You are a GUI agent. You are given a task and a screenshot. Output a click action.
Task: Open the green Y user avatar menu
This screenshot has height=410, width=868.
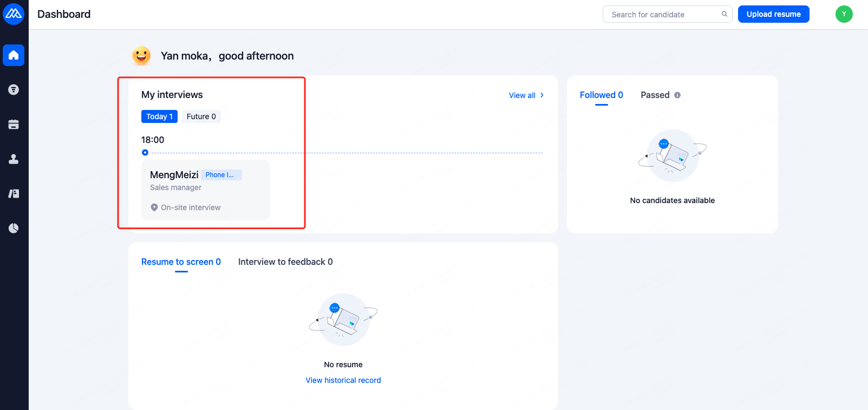(x=844, y=14)
